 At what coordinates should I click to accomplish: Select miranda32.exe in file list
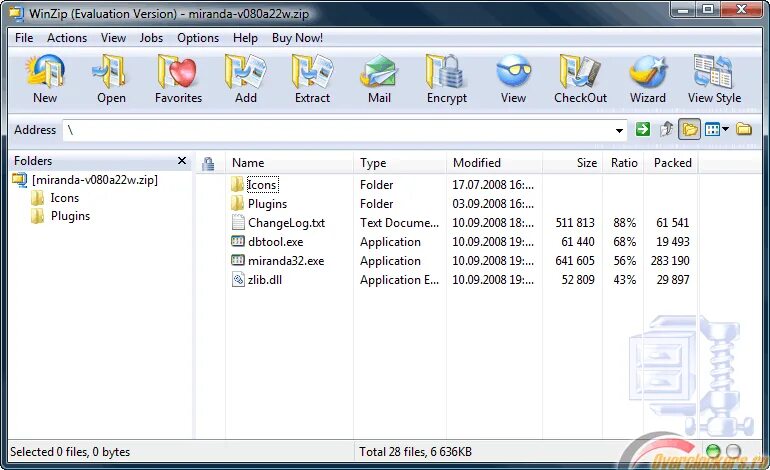point(286,261)
